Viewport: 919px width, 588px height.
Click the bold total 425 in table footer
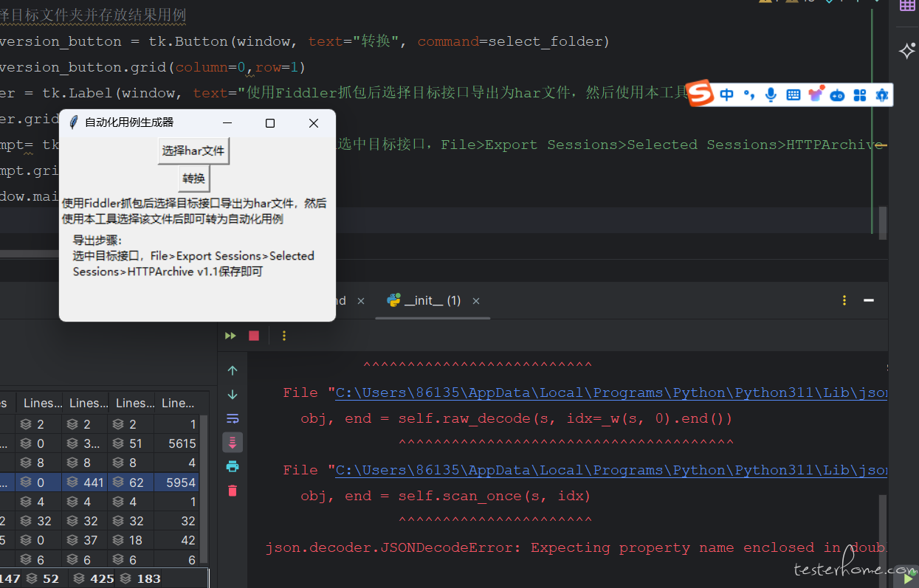click(x=94, y=578)
